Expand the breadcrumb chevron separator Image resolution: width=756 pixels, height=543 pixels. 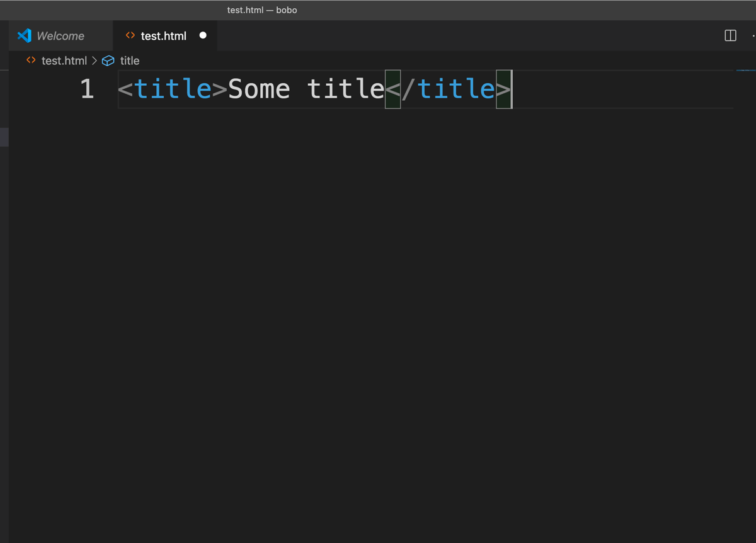tap(94, 60)
